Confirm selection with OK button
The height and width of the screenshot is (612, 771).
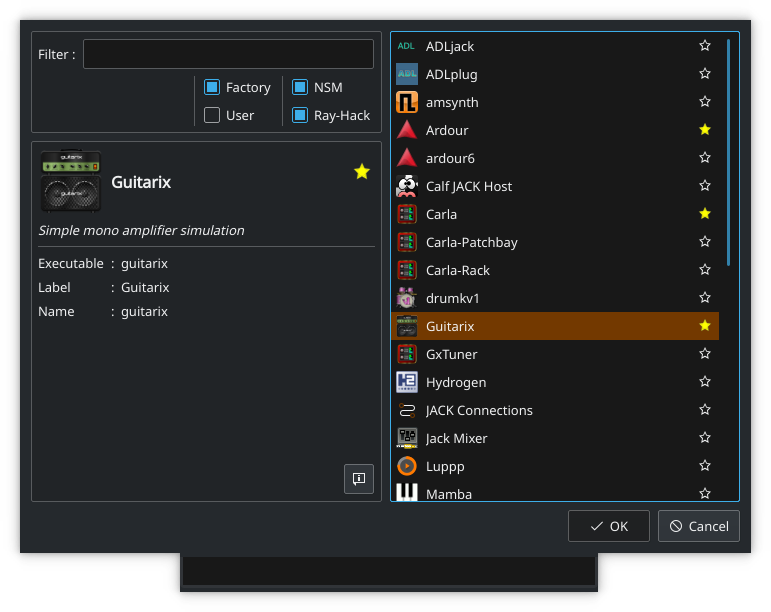609,526
